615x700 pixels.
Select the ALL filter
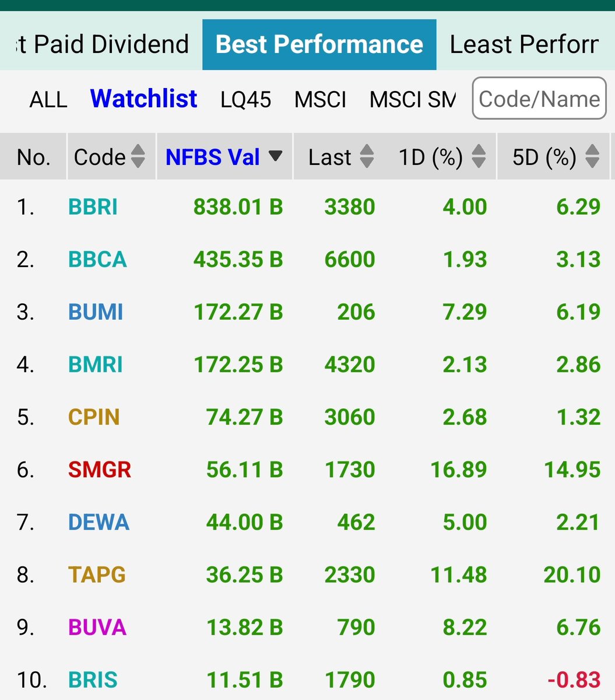(48, 99)
